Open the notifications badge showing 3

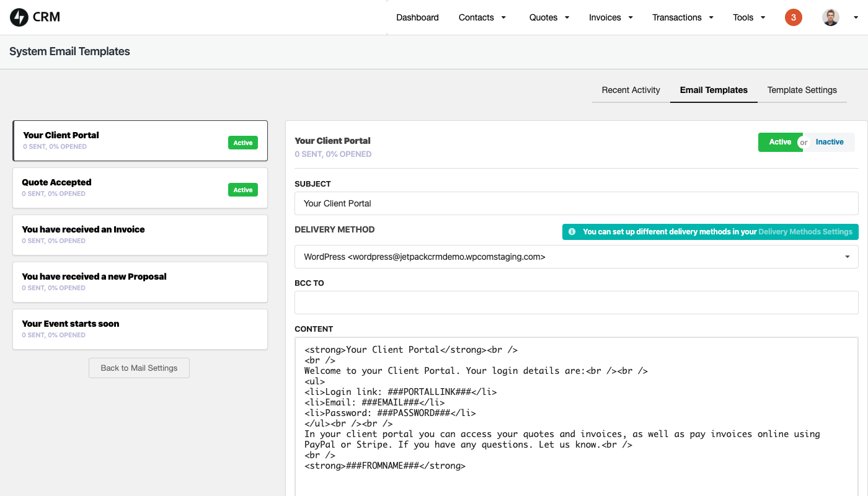click(x=793, y=17)
